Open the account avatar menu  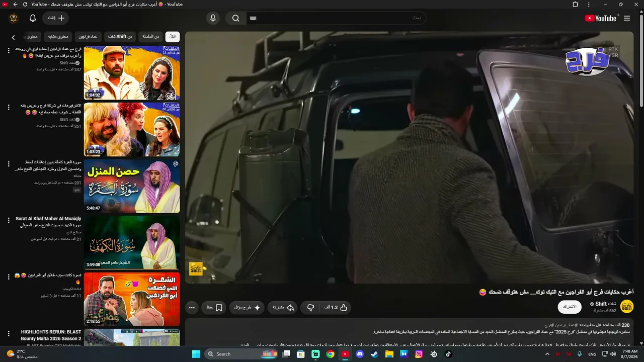coord(14,18)
